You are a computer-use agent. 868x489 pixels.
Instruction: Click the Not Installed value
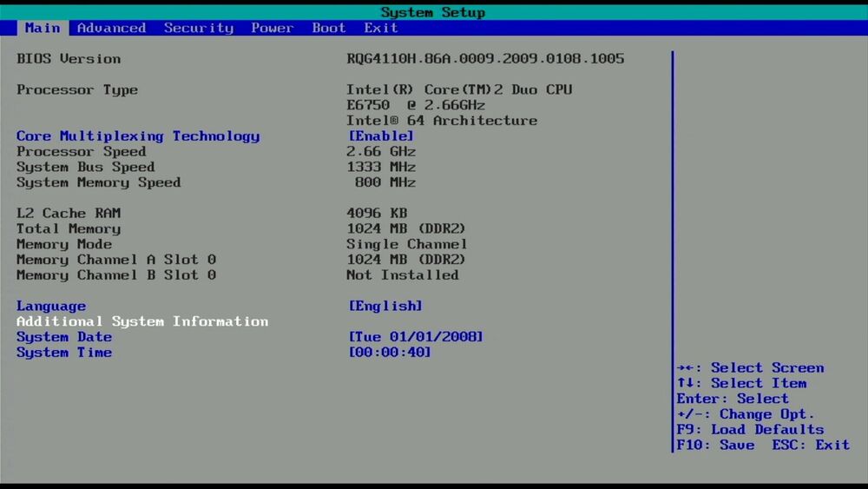403,275
